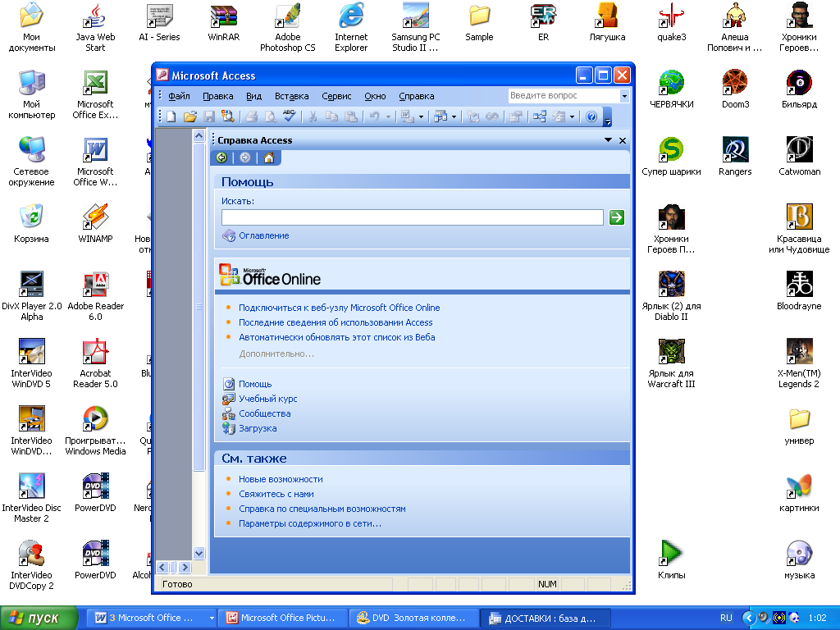Click 'Подключиться к веб-узлу Microsoft Office Online'
This screenshot has height=630, width=840.
[x=339, y=308]
